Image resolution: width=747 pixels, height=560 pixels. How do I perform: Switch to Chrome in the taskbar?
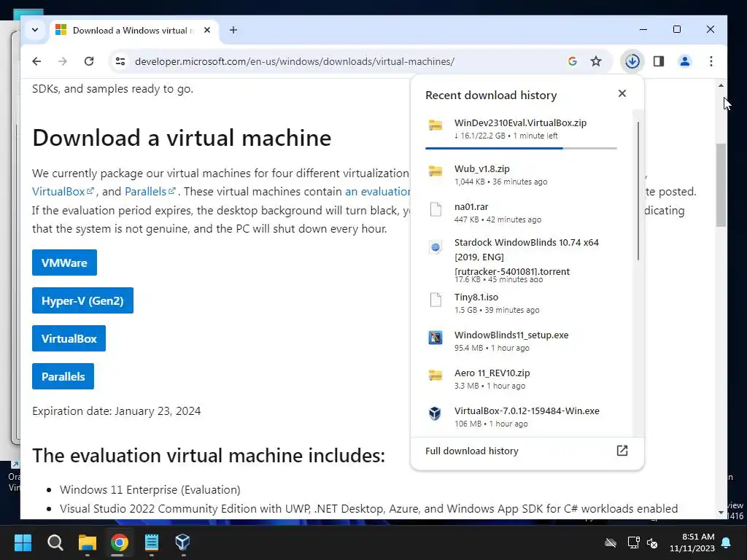point(119,542)
